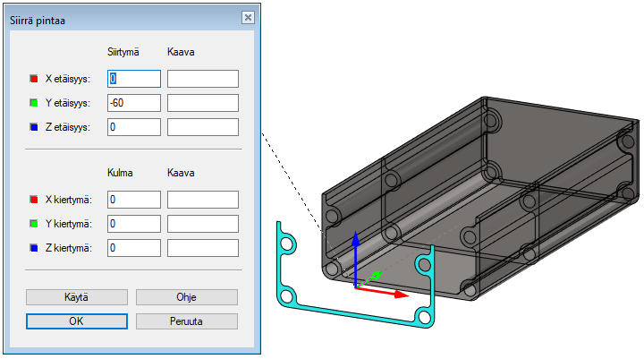Cancel the dialog with Peruuta
Viewport: 644px width, 359px height.
pos(186,321)
